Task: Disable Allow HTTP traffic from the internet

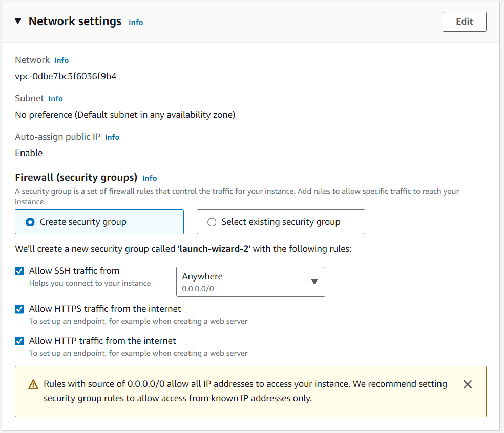Action: [x=19, y=341]
